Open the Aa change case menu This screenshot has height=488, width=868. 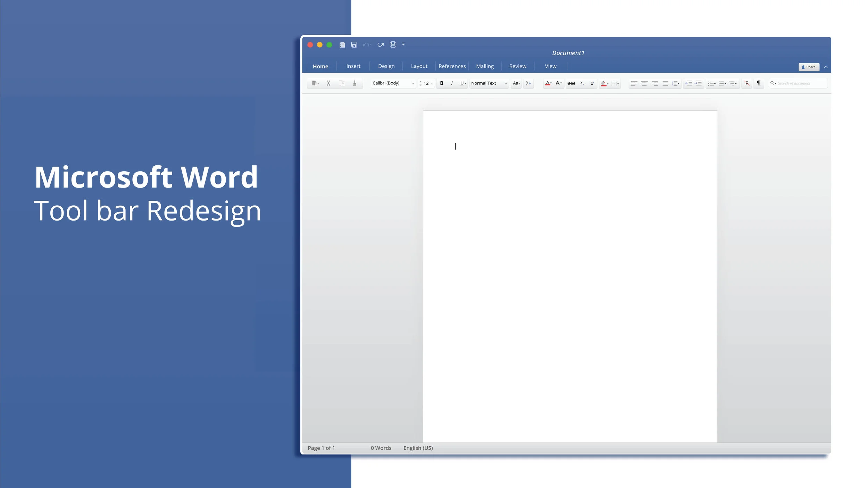tap(516, 83)
